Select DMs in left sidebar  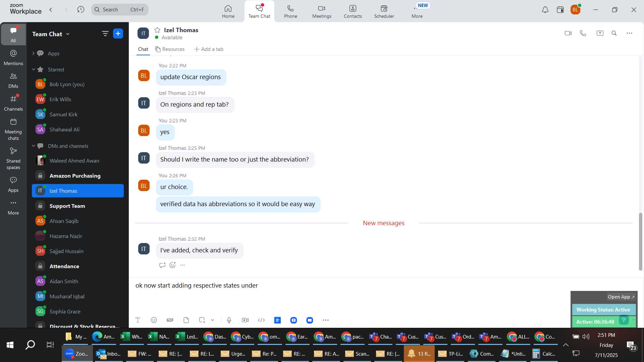pyautogui.click(x=13, y=80)
